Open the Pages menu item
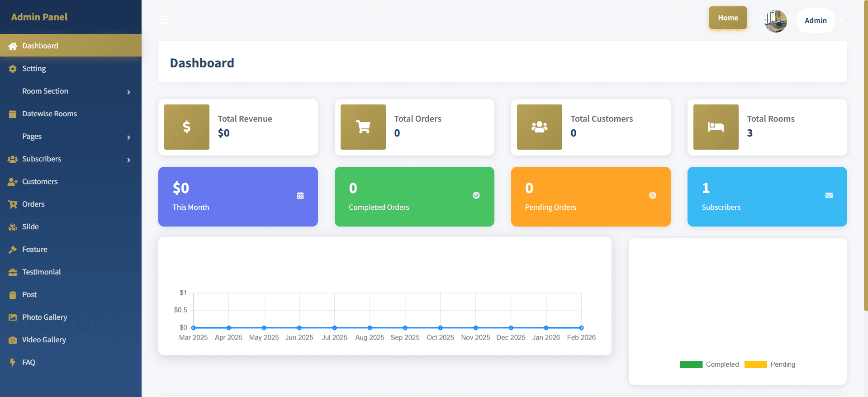 (x=71, y=136)
